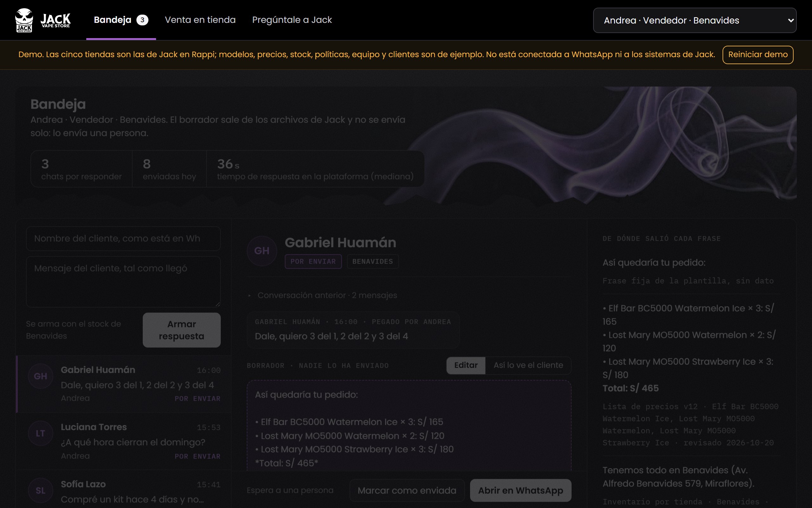
Task: Click the 3 chats por responder stat
Action: click(x=81, y=169)
